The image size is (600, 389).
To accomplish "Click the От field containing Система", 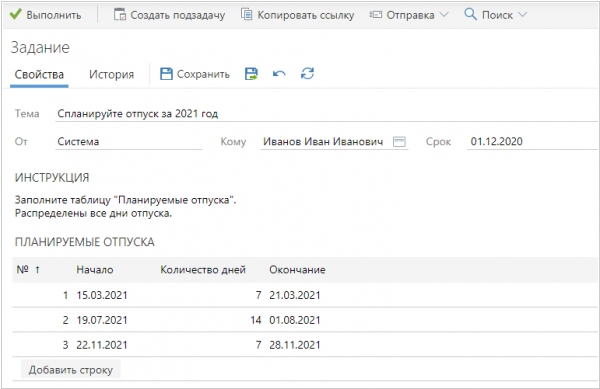I will pos(129,142).
